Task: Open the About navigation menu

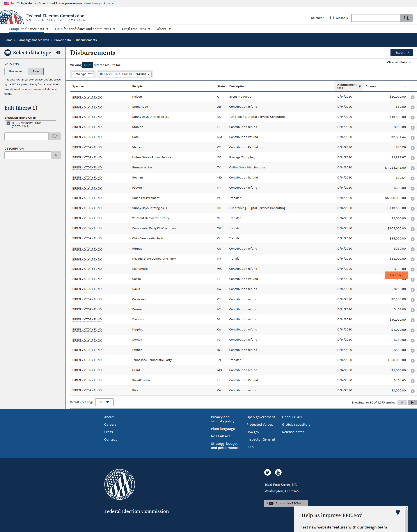Action: pos(164,29)
